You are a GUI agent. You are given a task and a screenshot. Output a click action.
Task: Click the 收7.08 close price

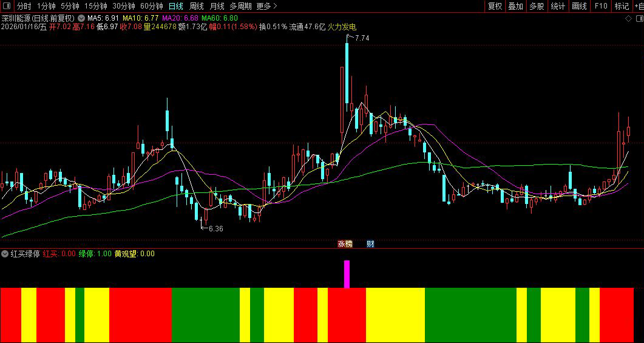tap(132, 27)
